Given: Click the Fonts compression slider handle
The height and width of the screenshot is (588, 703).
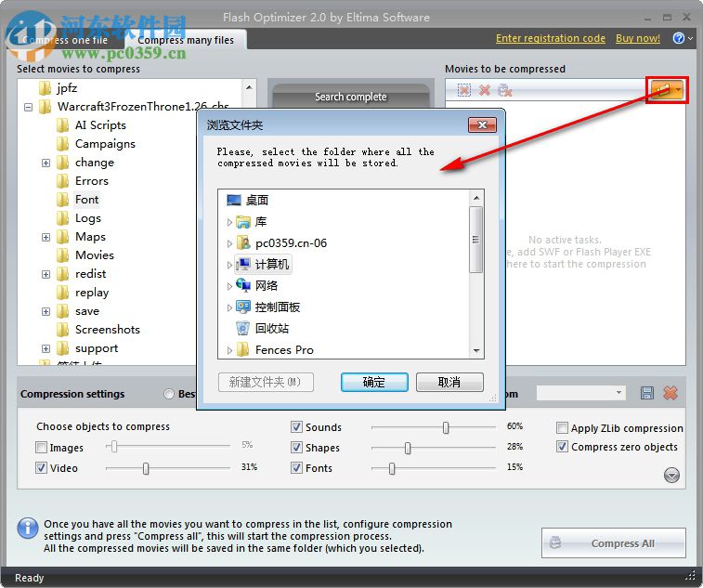Looking at the screenshot, I should [392, 469].
